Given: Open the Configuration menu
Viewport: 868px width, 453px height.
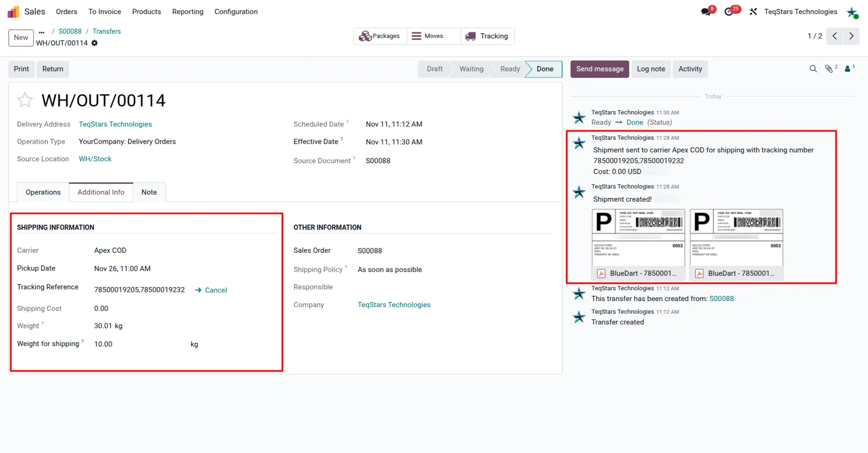Looking at the screenshot, I should coord(236,11).
